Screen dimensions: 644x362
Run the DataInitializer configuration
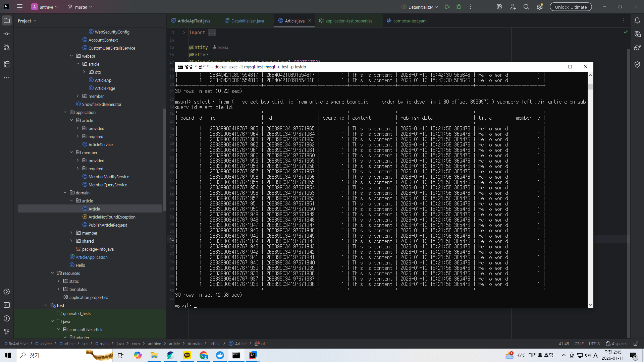click(x=447, y=7)
